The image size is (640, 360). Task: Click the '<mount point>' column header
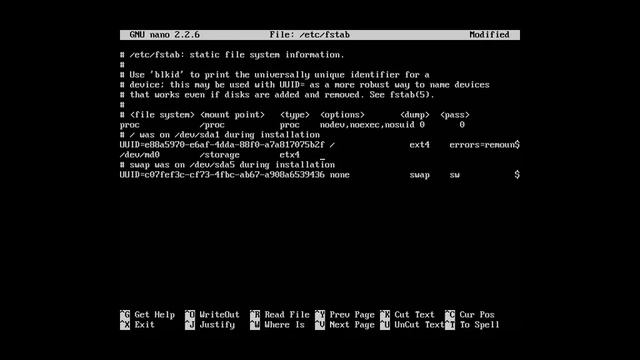click(232, 115)
